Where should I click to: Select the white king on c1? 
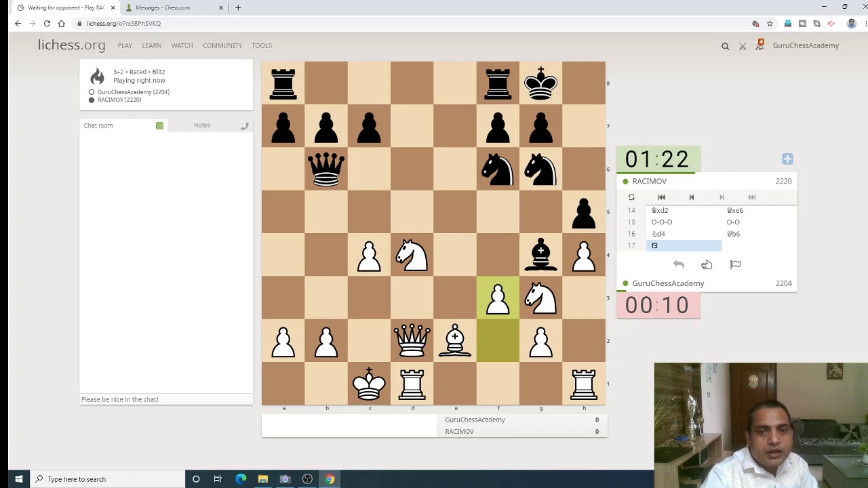369,384
